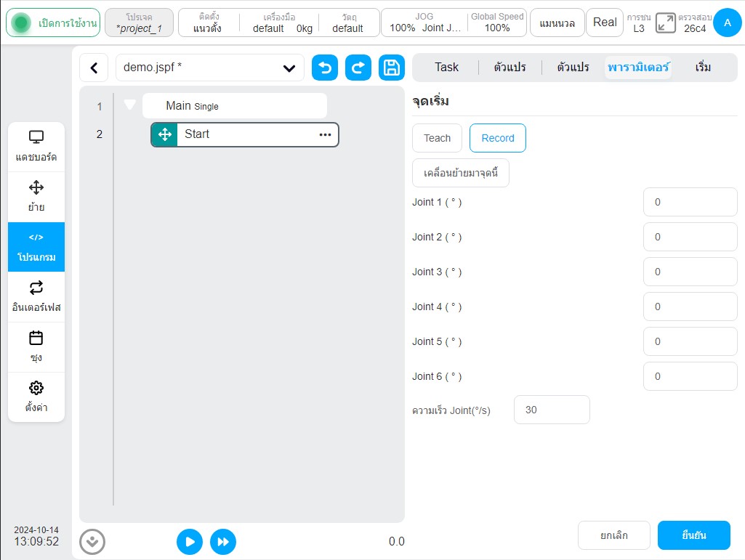
Task: Click the ยืนยัน confirm button
Action: [693, 535]
